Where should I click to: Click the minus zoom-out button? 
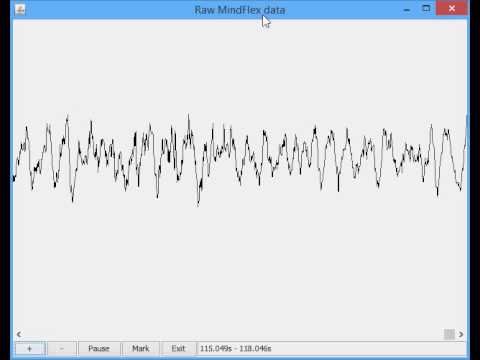[x=62, y=348]
